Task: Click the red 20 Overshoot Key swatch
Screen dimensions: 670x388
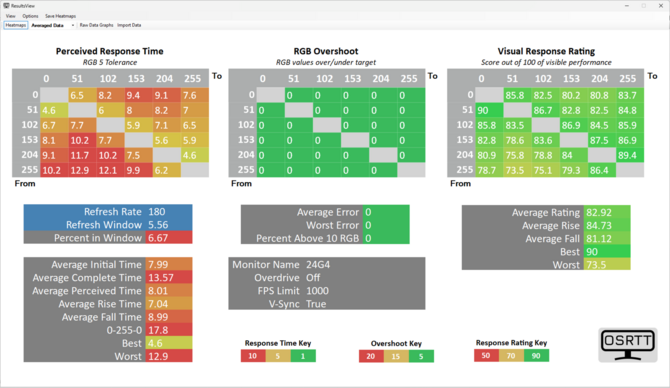Action: point(371,356)
